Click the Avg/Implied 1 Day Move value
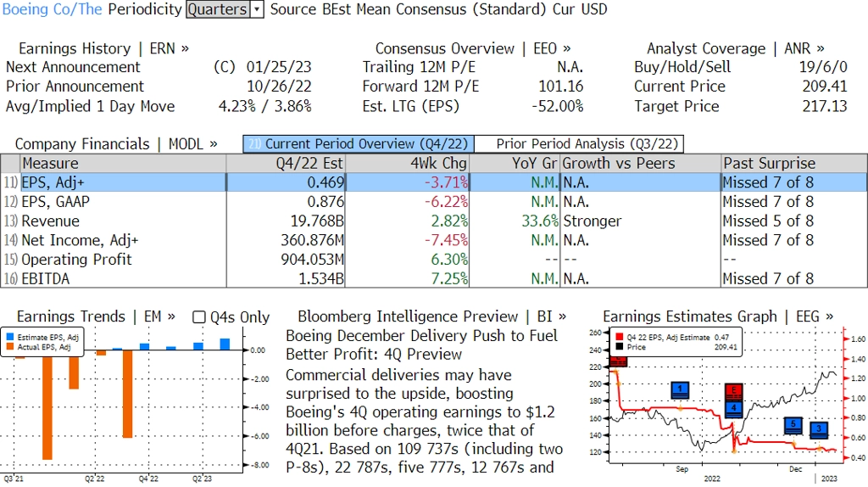 pyautogui.click(x=265, y=106)
